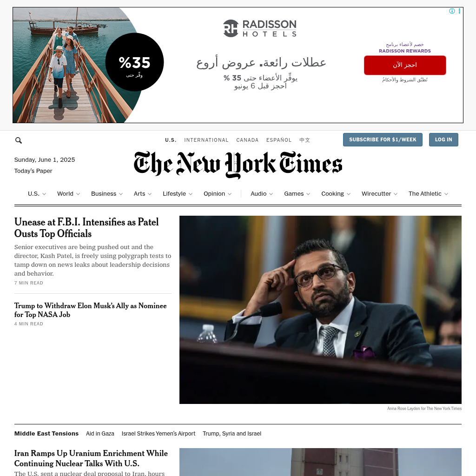
Task: Expand the Cooking section menu
Action: coord(336,194)
